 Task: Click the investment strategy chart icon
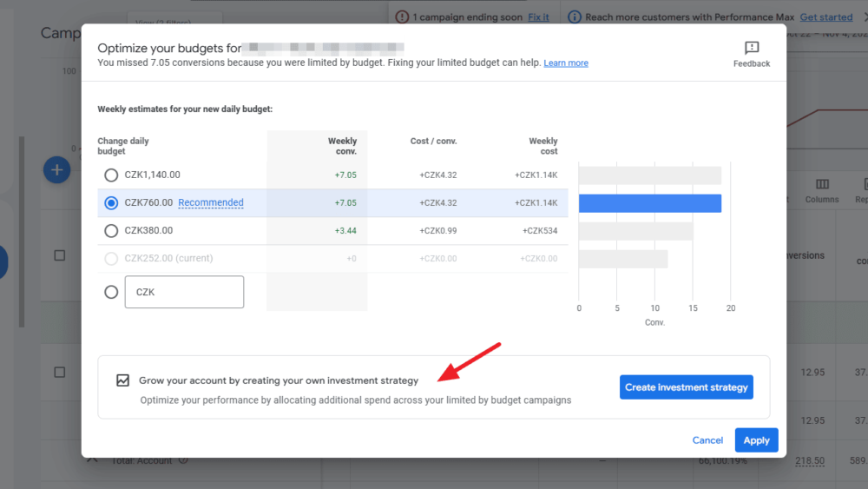122,380
